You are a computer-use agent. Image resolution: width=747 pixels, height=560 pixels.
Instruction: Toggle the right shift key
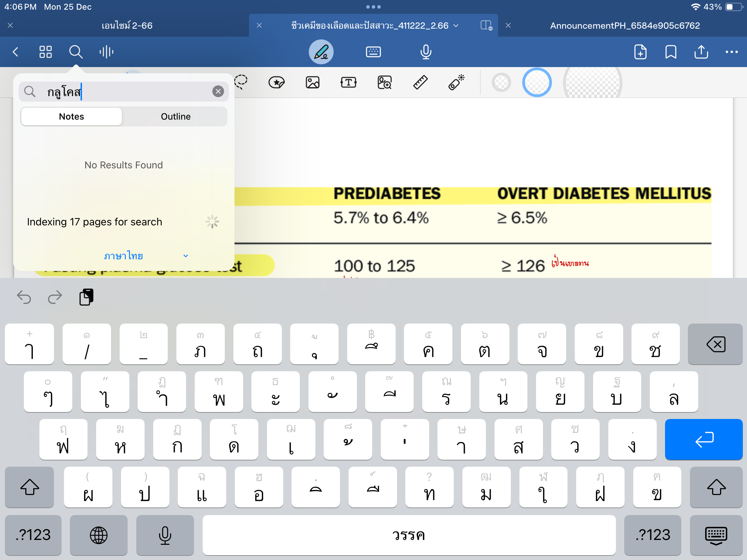[x=716, y=487]
